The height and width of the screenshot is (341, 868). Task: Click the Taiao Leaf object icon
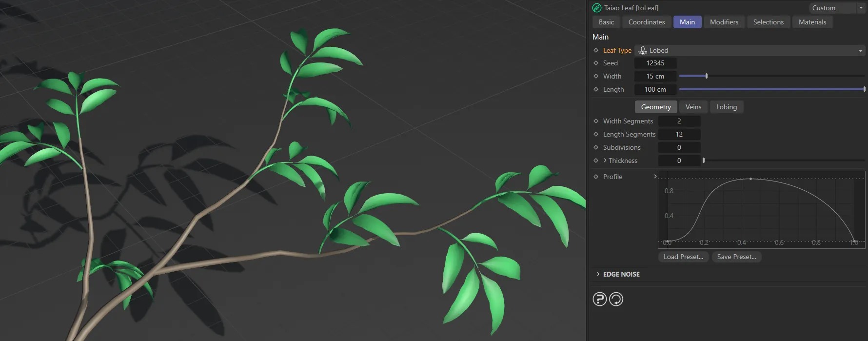pyautogui.click(x=596, y=8)
